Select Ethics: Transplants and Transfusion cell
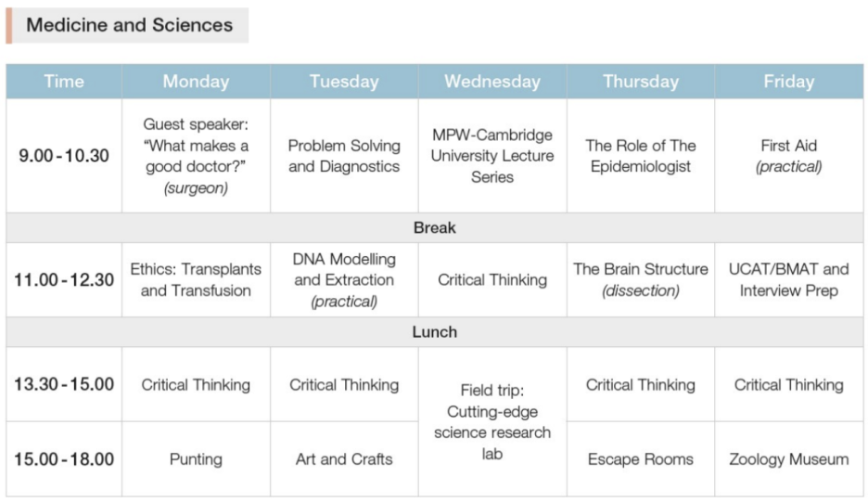 point(196,279)
